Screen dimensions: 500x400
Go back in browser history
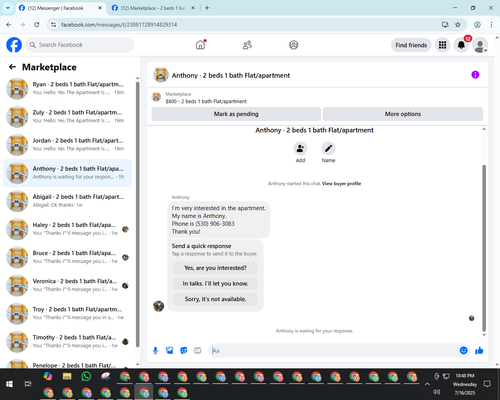click(9, 25)
